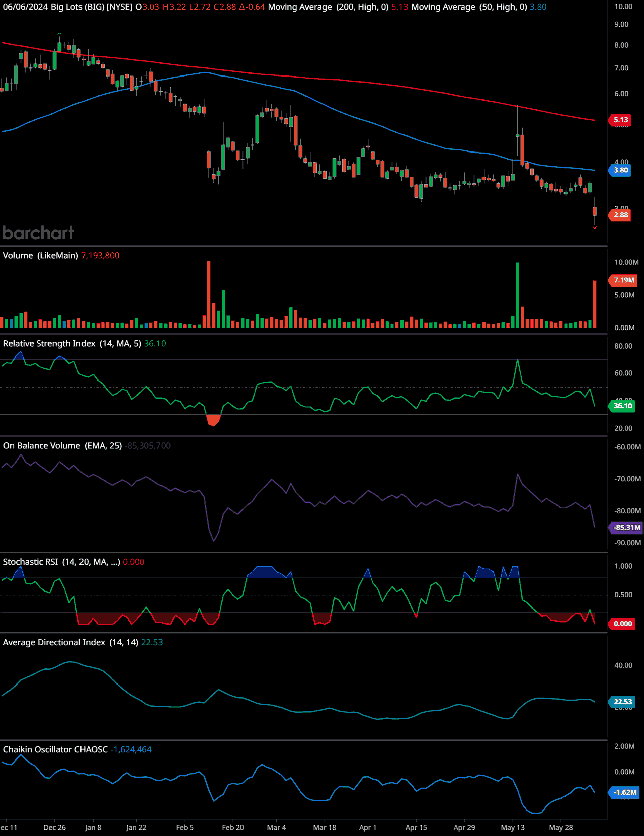Click the red 2.88 last-price tag on price axis
Viewport: 644px width, 836px height.
coord(620,215)
